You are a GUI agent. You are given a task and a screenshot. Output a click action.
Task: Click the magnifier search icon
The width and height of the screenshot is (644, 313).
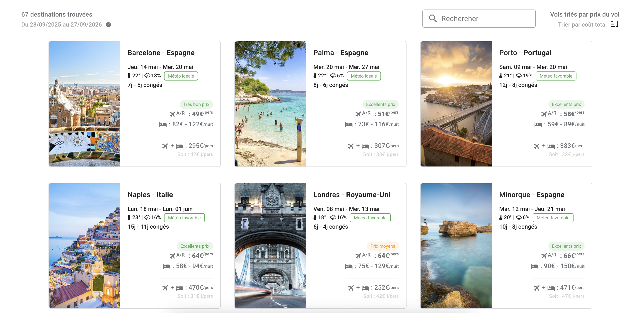coord(433,19)
